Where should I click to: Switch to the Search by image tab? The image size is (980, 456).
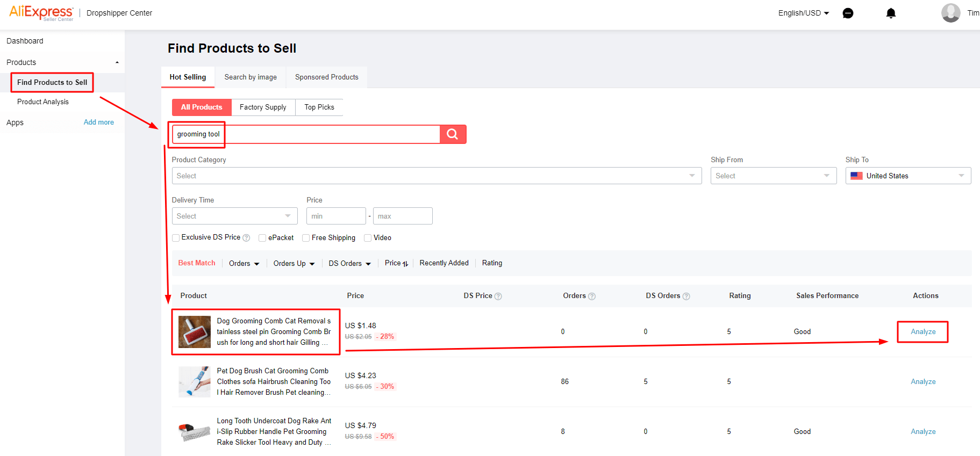(x=251, y=77)
